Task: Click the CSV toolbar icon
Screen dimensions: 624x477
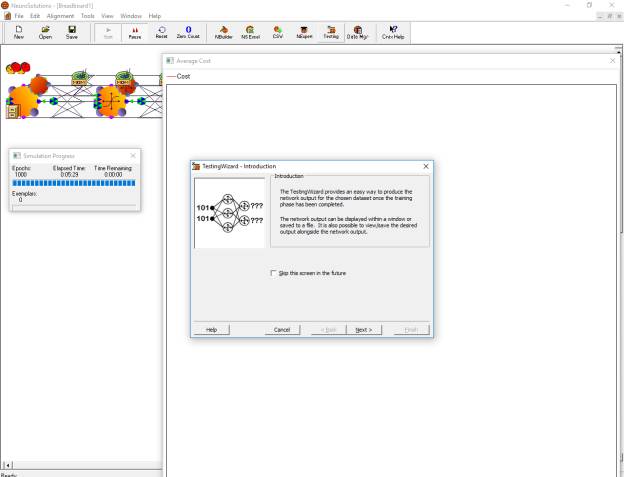Action: coord(277,32)
